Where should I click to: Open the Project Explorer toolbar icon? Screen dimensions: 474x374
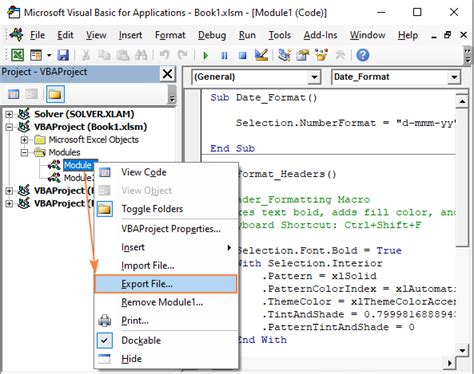[284, 55]
